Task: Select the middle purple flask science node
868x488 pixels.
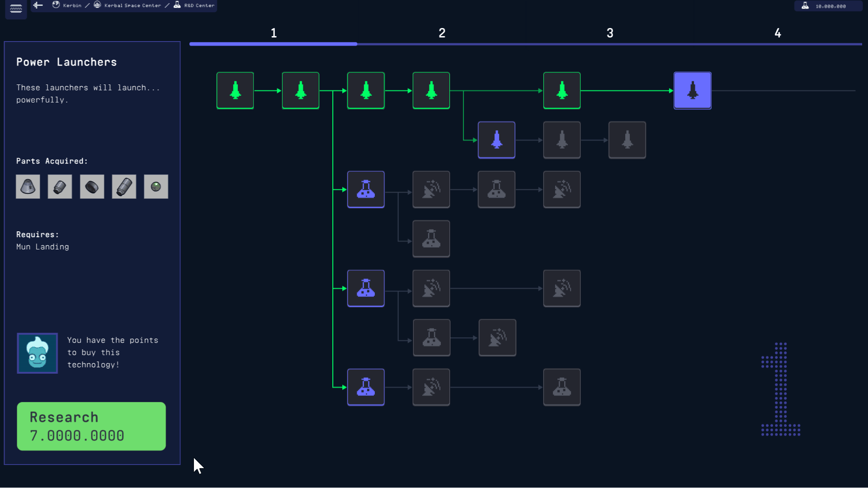Action: tap(366, 288)
